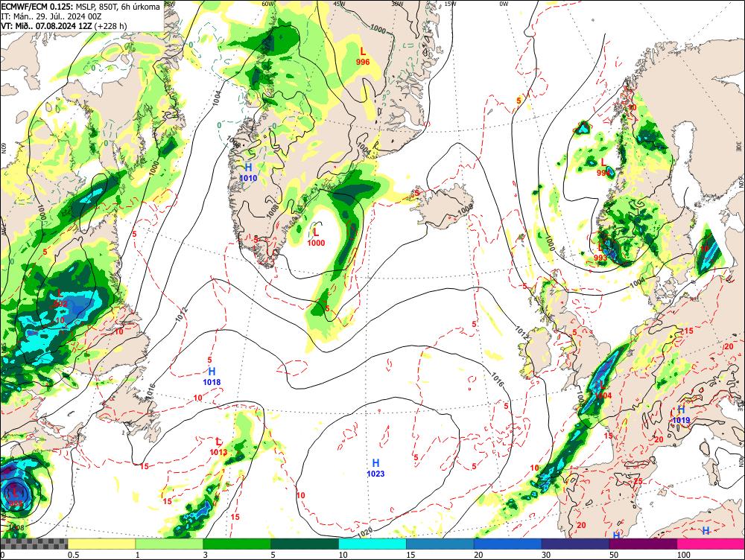Click the '0W' longitude label
Viewport: 745px width, 560px height.
pos(504,4)
